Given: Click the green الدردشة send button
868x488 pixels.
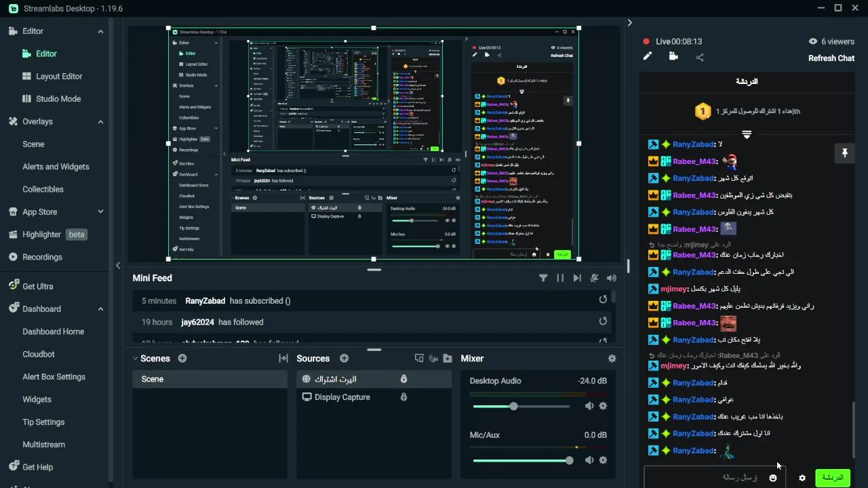Looking at the screenshot, I should pyautogui.click(x=833, y=478).
